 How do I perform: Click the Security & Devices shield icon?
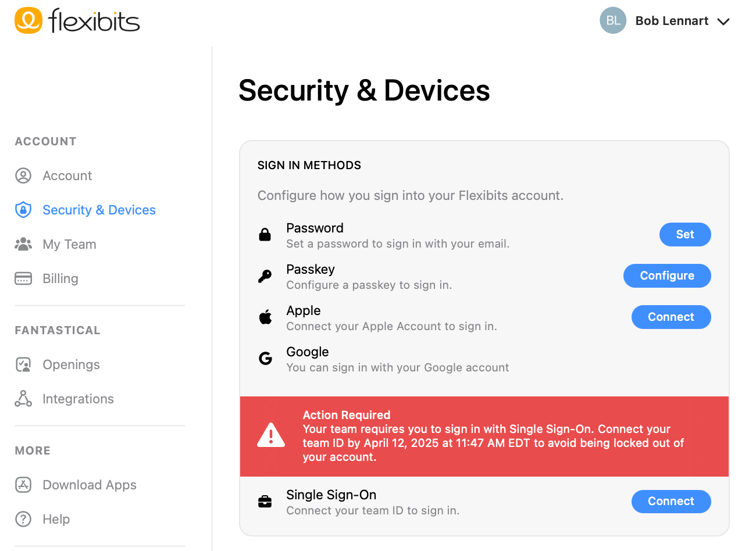click(23, 210)
